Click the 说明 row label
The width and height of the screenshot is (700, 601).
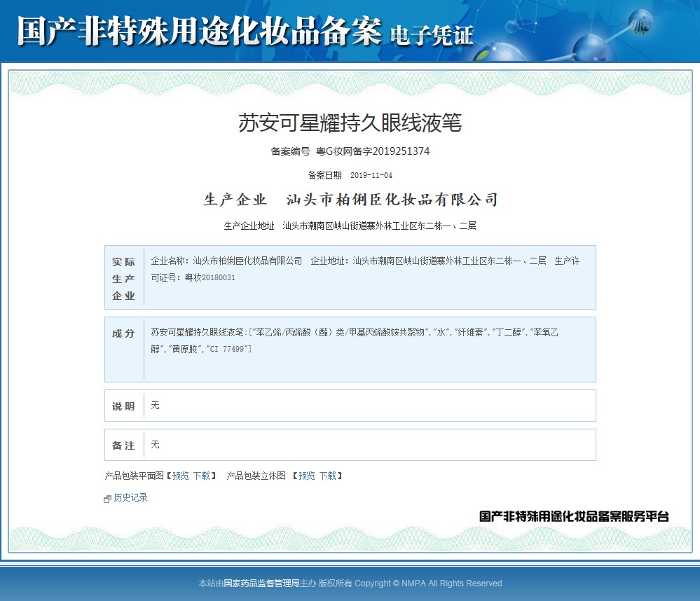click(123, 406)
